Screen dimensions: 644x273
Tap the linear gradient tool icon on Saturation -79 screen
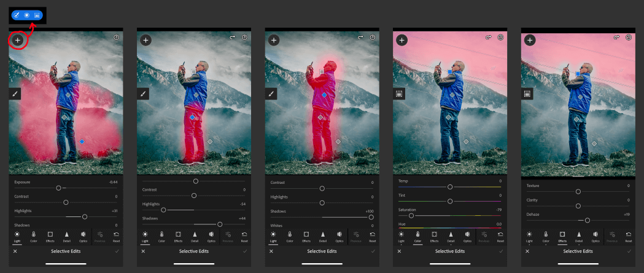tap(399, 93)
